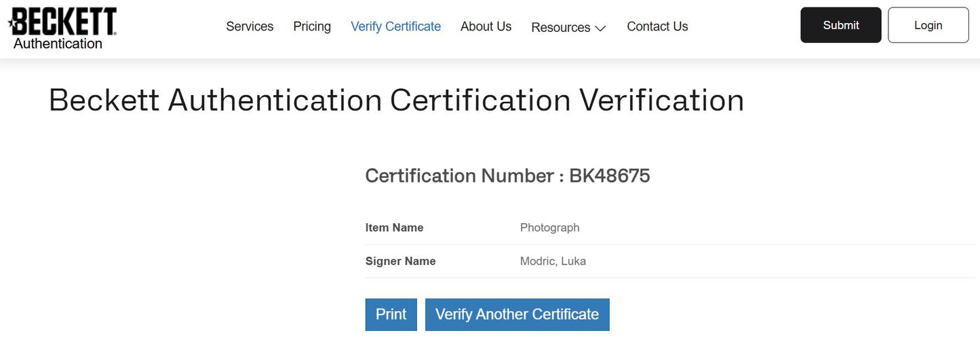Screen dimensions: 980x337
Task: Open the Services page
Action: [x=250, y=26]
